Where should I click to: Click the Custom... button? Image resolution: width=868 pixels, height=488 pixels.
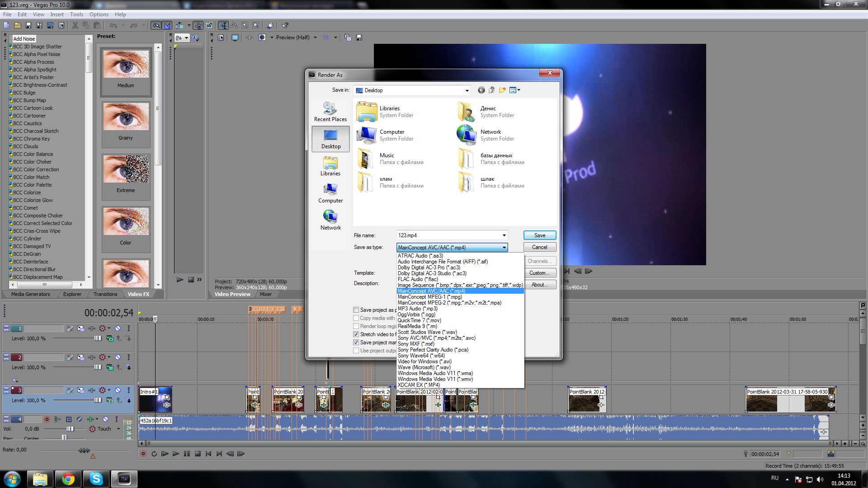click(540, 273)
